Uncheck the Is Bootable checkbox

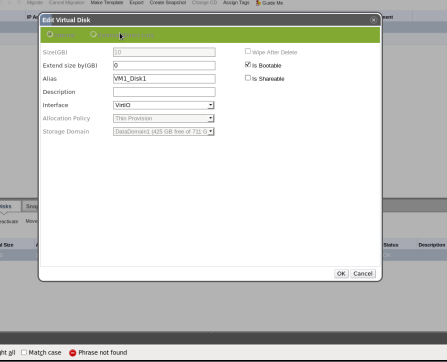click(248, 65)
